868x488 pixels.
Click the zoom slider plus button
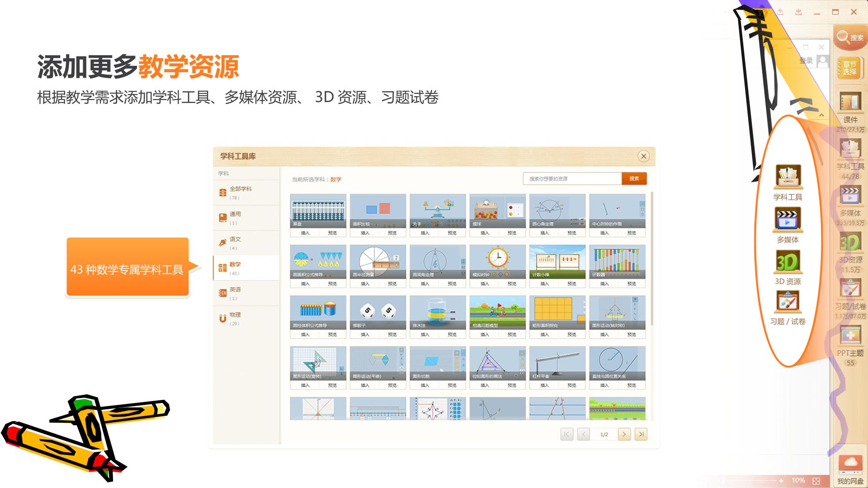781,481
